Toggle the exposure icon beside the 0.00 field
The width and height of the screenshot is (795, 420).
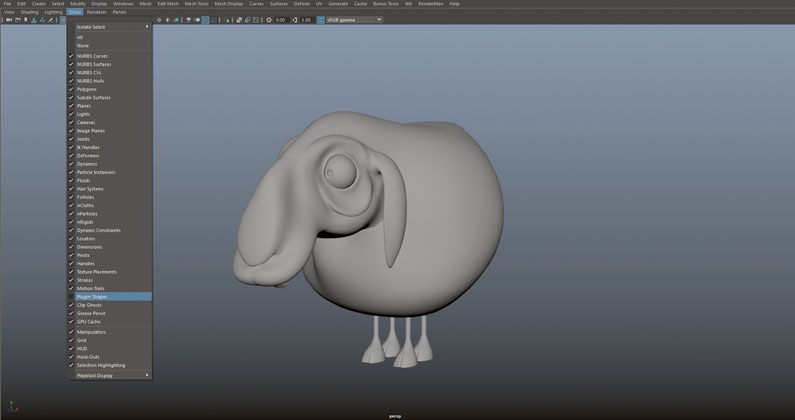click(x=269, y=20)
